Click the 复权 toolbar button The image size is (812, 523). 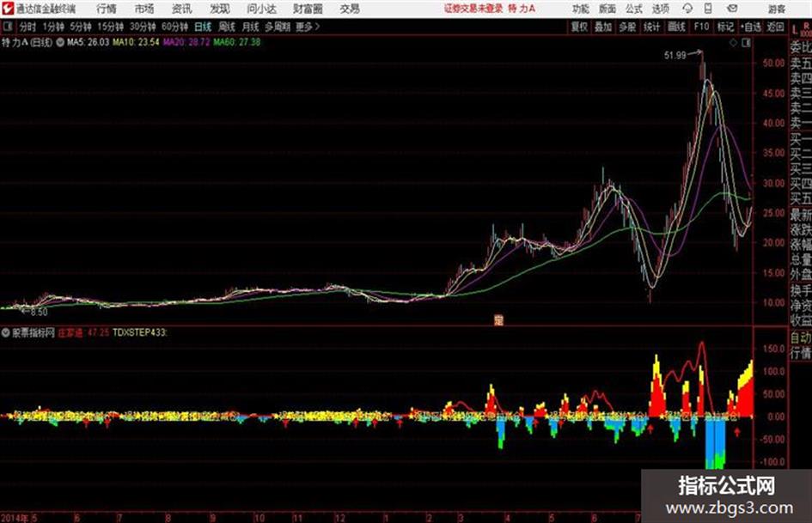click(579, 27)
